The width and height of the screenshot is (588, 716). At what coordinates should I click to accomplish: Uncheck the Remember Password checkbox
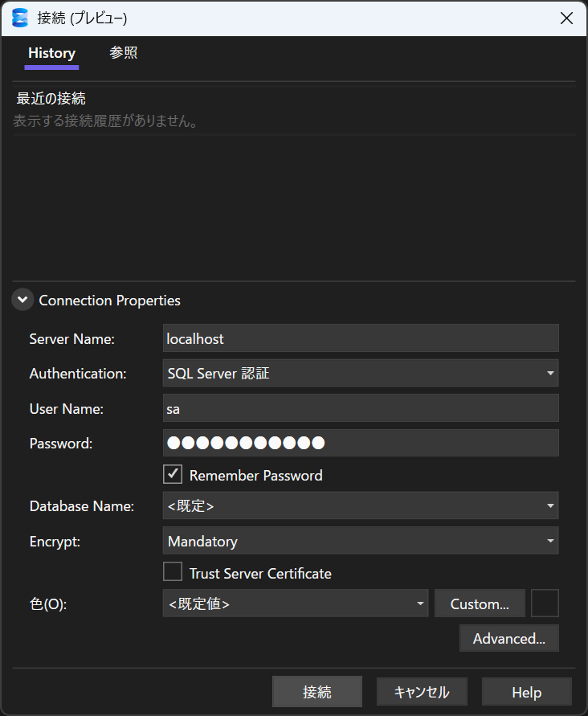click(173, 475)
